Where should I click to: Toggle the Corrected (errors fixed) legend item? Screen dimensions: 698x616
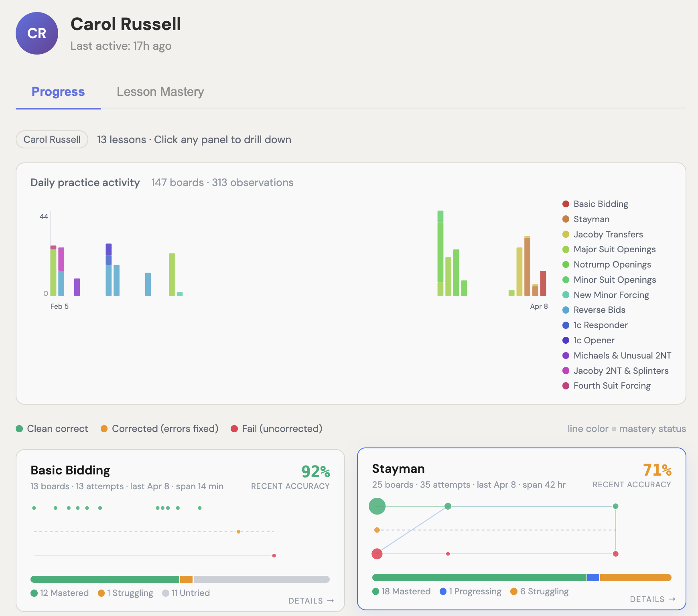coord(159,428)
